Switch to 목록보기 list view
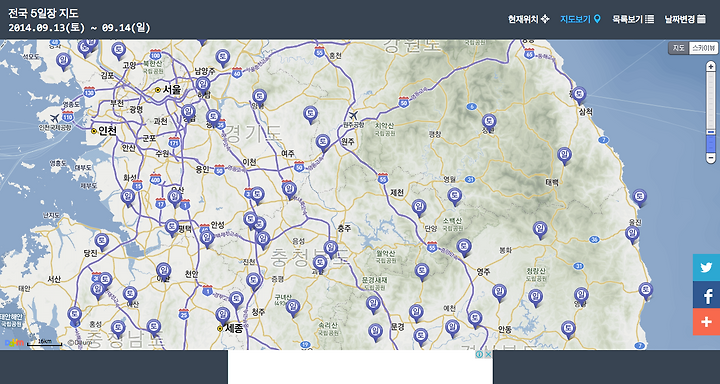This screenshot has width=720, height=384. (x=633, y=19)
